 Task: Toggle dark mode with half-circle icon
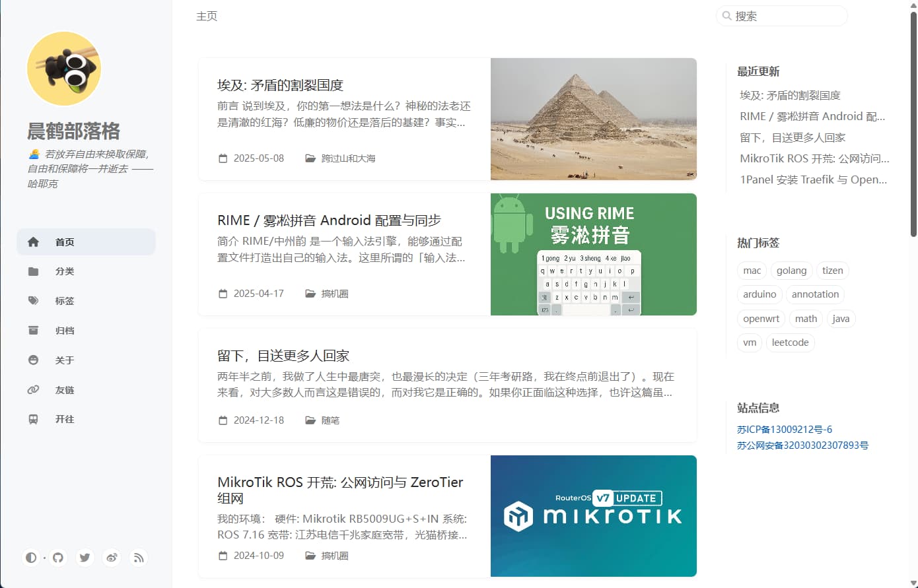pyautogui.click(x=31, y=558)
